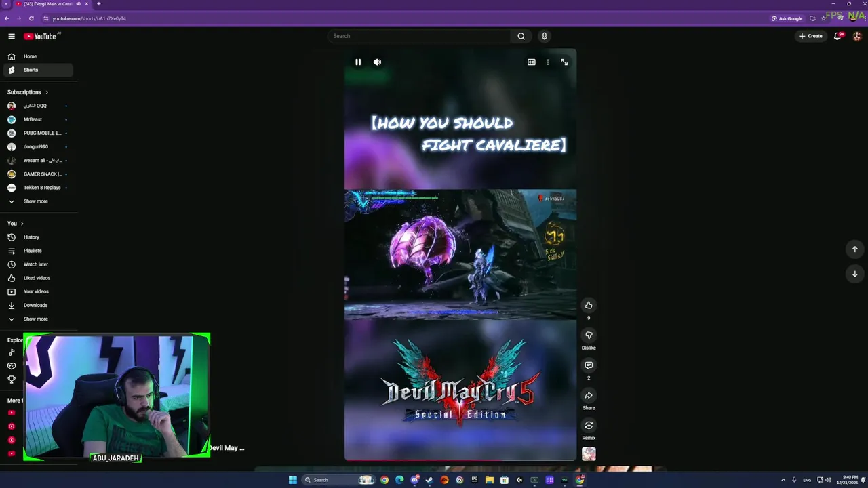
Task: Open Sports trophy explore icon
Action: (12, 380)
